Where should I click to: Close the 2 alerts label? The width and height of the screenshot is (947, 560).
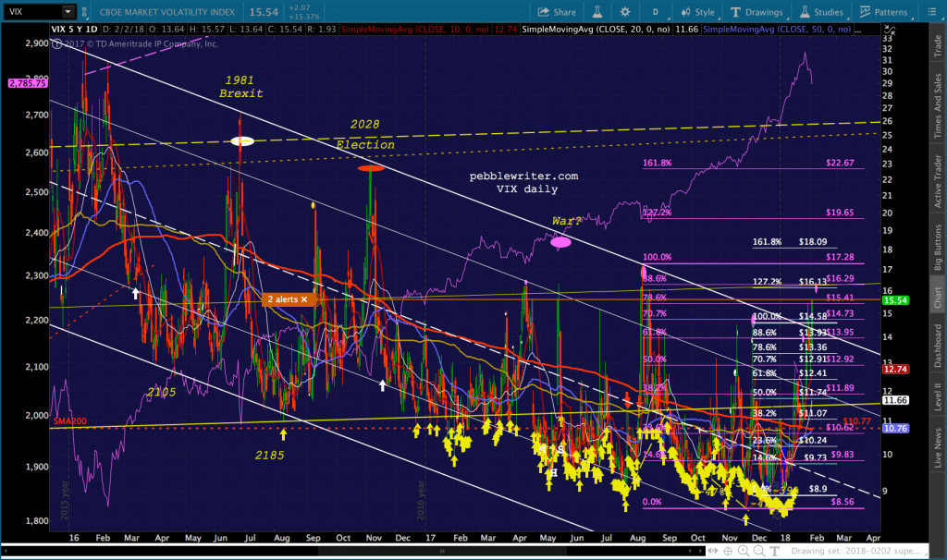(303, 299)
